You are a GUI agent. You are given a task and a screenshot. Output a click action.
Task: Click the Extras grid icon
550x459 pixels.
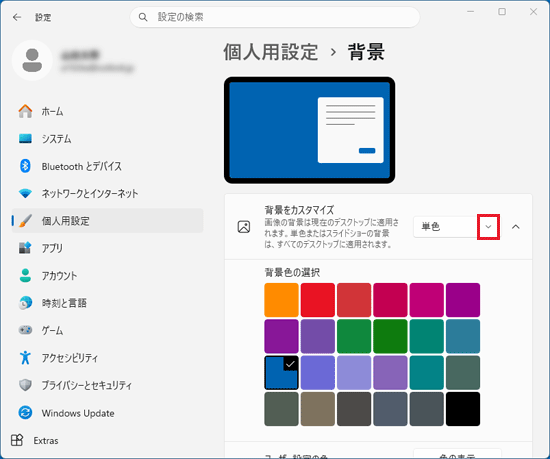pyautogui.click(x=17, y=440)
